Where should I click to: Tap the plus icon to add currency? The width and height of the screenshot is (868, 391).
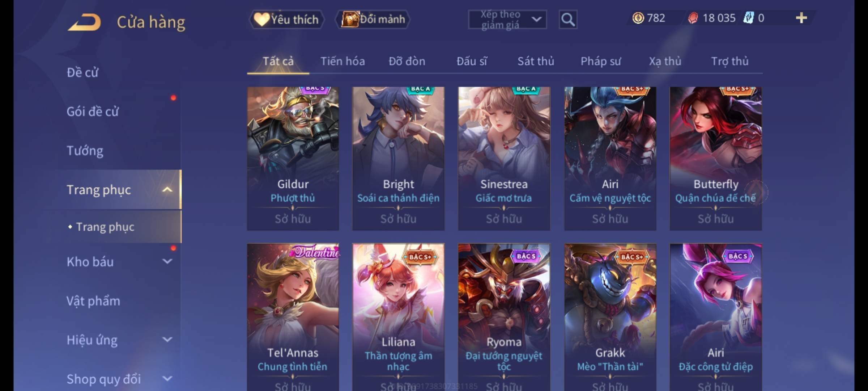click(x=801, y=18)
